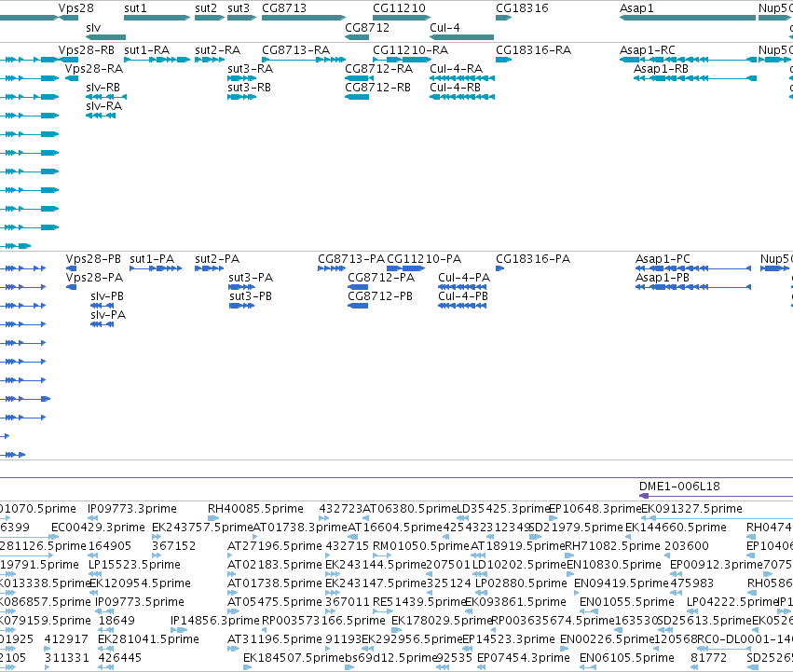Screen dimensions: 793x672
Task: Click EST IP09773.5prime
Action: (x=140, y=602)
